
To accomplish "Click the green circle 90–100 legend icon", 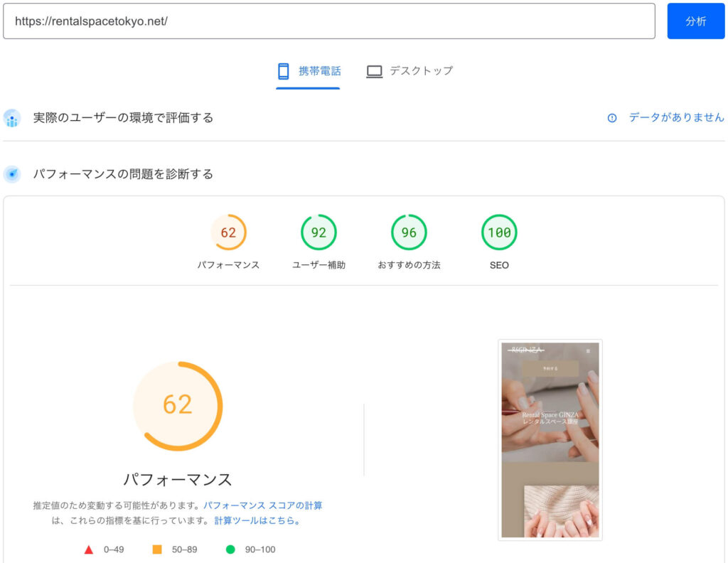I will click(x=230, y=549).
